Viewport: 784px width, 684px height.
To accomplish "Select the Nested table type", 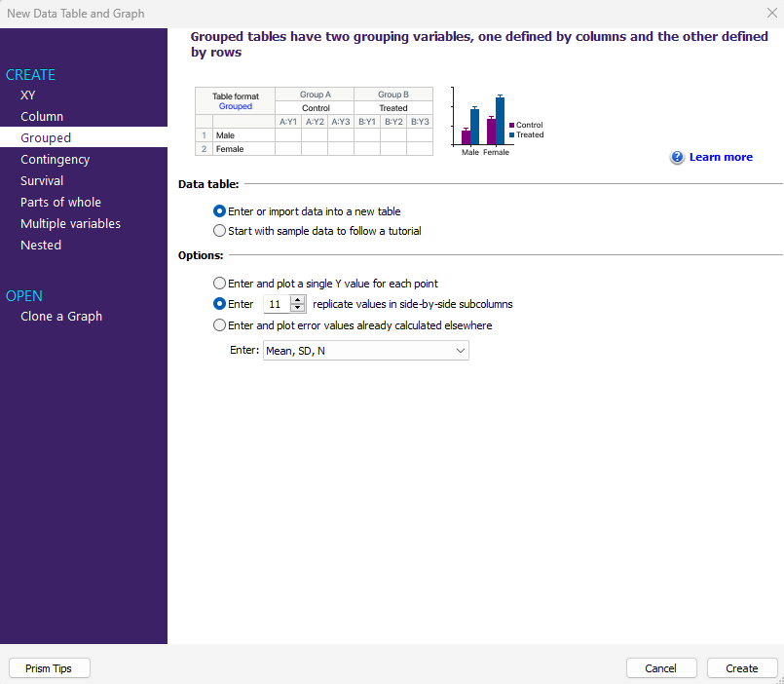I will (x=41, y=246).
